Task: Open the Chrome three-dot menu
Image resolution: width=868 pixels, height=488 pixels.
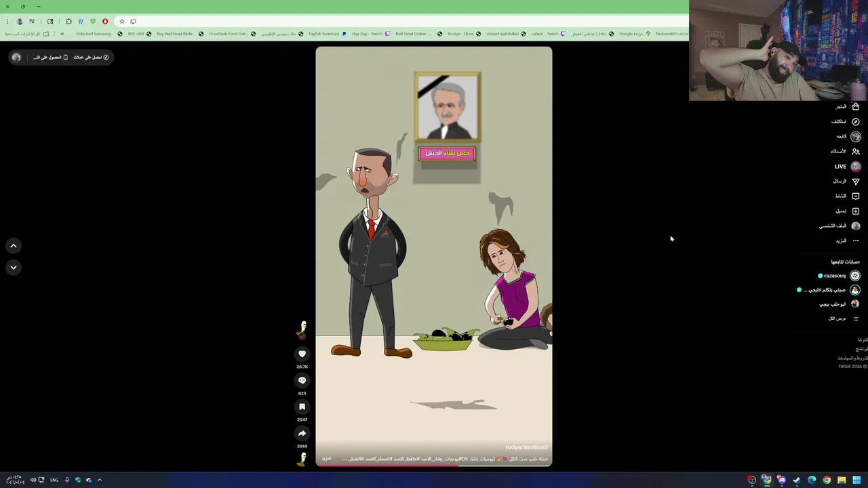Action: pyautogui.click(x=7, y=22)
